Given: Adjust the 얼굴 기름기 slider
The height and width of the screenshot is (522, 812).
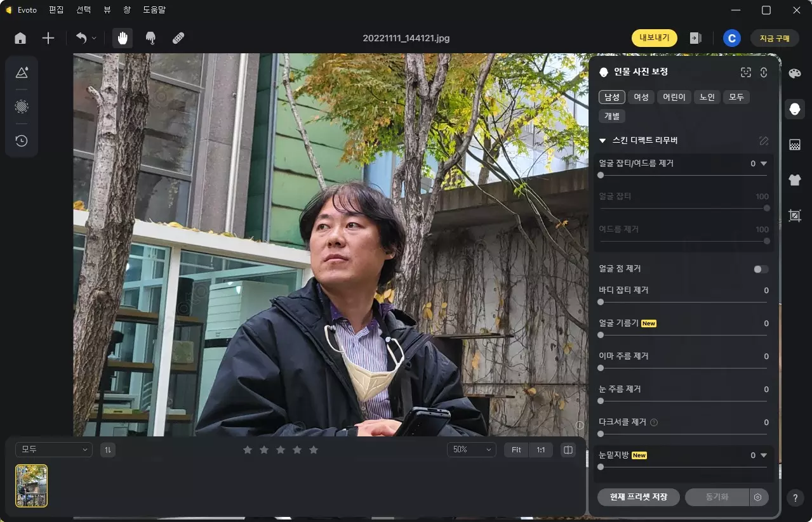Looking at the screenshot, I should [684, 335].
